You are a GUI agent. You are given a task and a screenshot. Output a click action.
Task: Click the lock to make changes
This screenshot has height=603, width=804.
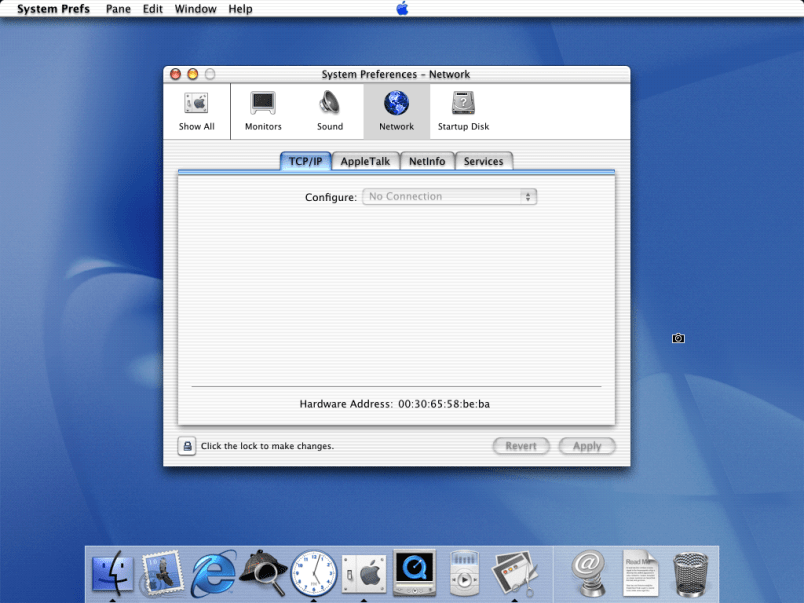pyautogui.click(x=187, y=446)
